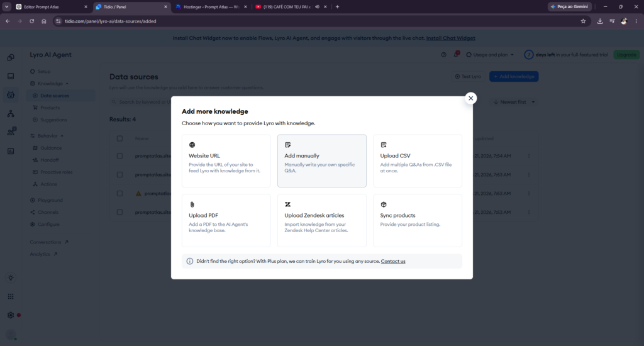The image size is (644, 346).
Task: Mute the CAFÉ COM TEU PAI tab audio
Action: click(317, 7)
